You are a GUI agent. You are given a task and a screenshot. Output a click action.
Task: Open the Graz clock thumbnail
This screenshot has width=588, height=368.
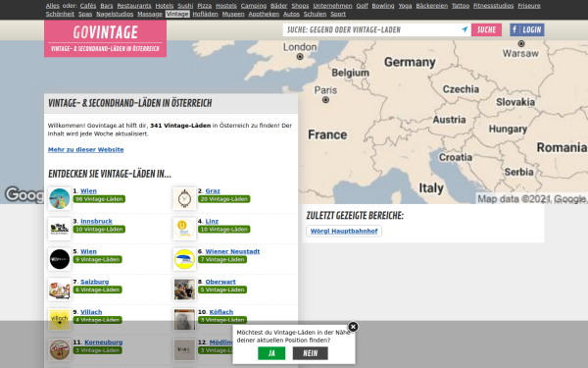[184, 198]
